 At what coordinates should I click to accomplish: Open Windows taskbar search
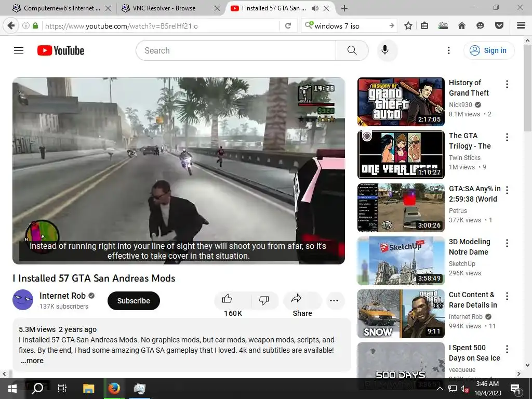(37, 389)
